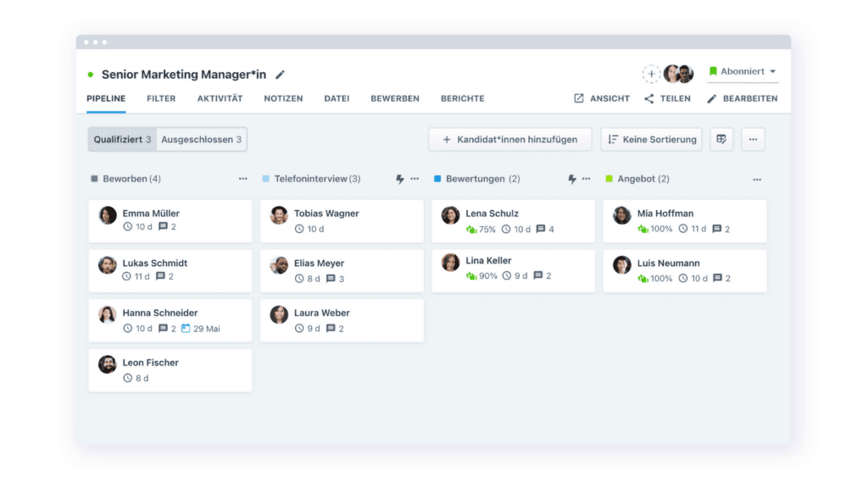Switch to the AKTIVITÄT tab
Viewport: 868px width, 488px height.
(x=220, y=98)
